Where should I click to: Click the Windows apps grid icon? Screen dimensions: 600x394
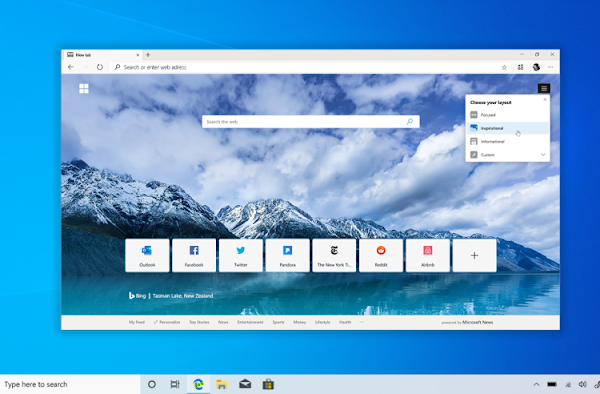click(x=84, y=88)
